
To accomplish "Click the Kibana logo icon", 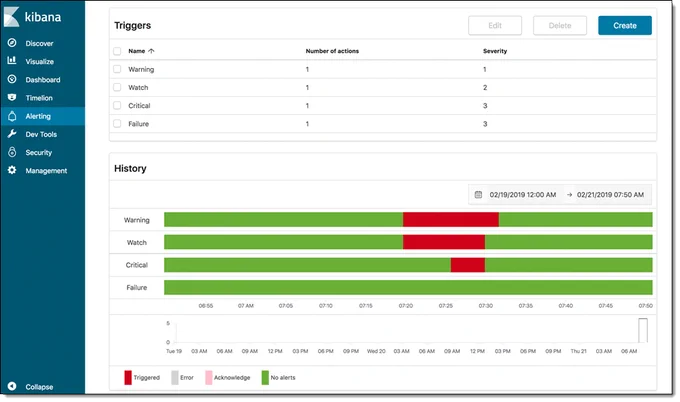I will [x=12, y=17].
